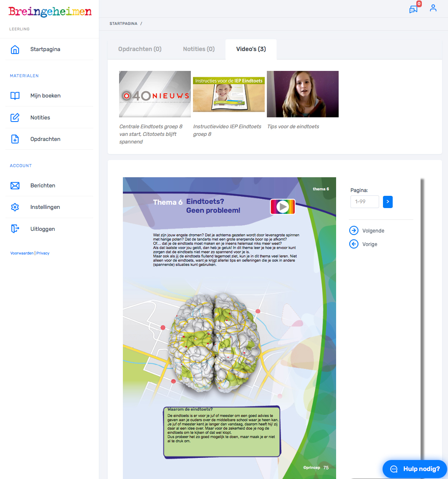448x479 pixels.
Task: Click the Tips voor de eindtoets title
Action: coord(293,127)
